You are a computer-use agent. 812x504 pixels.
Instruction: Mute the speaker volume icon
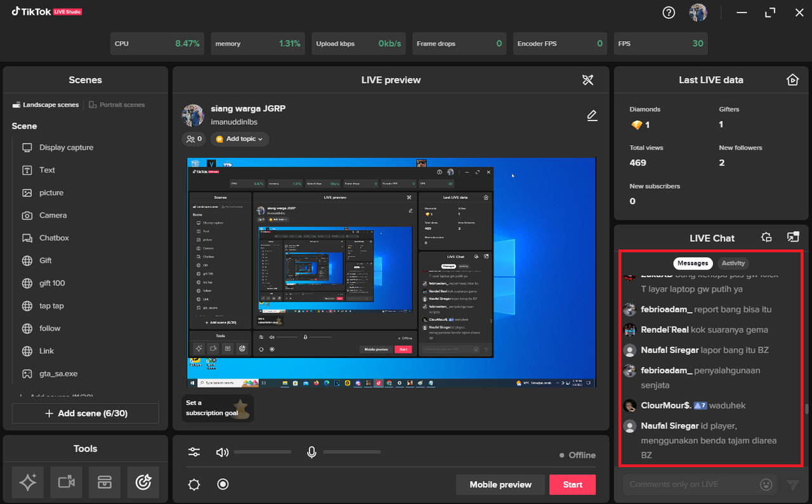click(x=222, y=452)
